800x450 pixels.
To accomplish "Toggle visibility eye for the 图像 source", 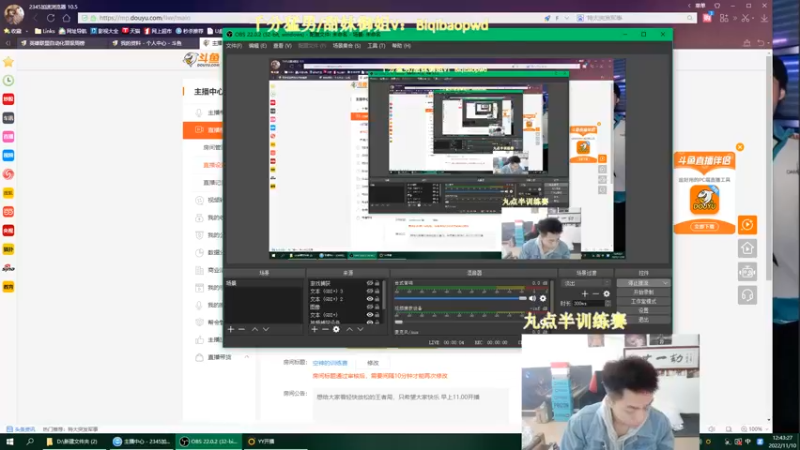I will (x=370, y=307).
